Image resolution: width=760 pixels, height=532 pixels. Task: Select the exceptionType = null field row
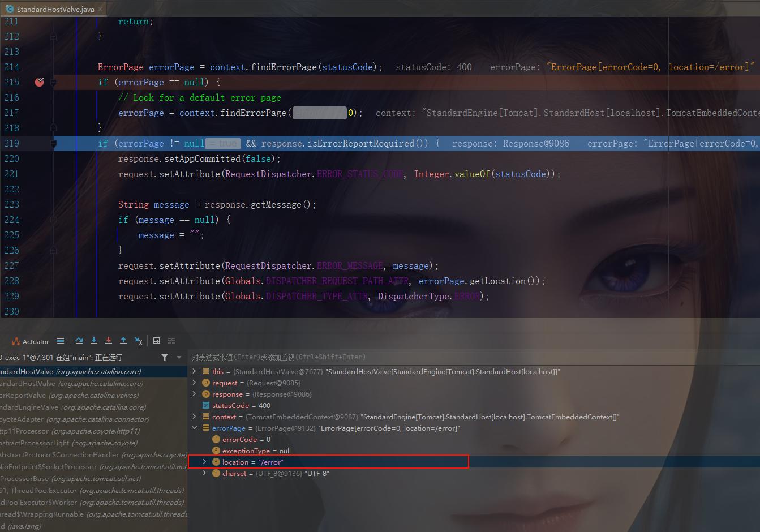click(x=474, y=451)
